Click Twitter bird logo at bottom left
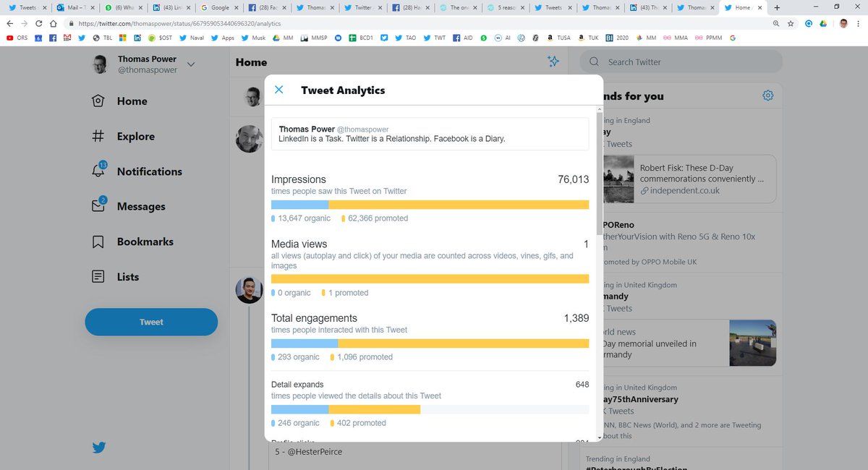Screen dimensions: 868x470 coord(100,448)
